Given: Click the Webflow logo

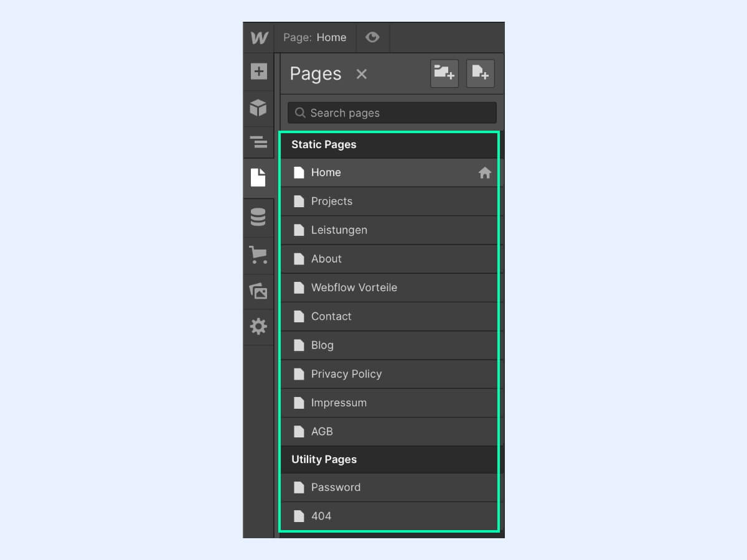Looking at the screenshot, I should coord(258,37).
